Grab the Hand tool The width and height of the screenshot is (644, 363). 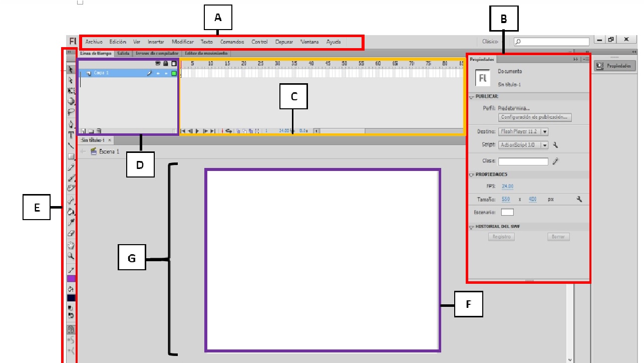71,245
